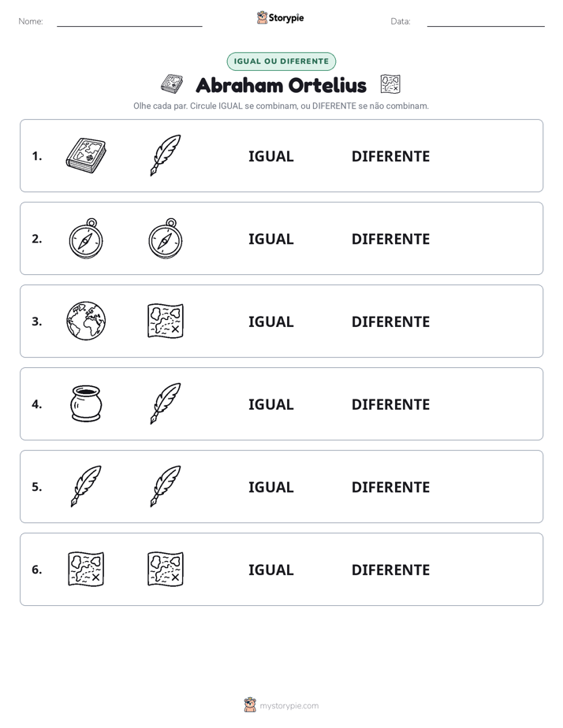This screenshot has height=728, width=563.
Task: Click the IGUAL OU DIFERENTE badge
Action: [x=281, y=61]
